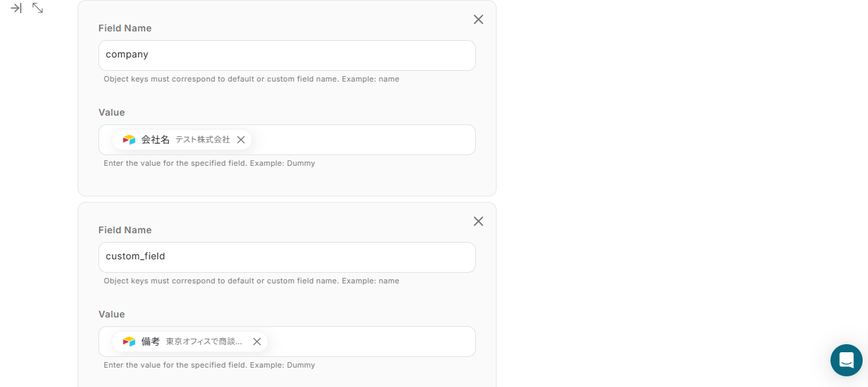Remove the 備考 chip from Value
This screenshot has width=868, height=387.
pos(257,342)
